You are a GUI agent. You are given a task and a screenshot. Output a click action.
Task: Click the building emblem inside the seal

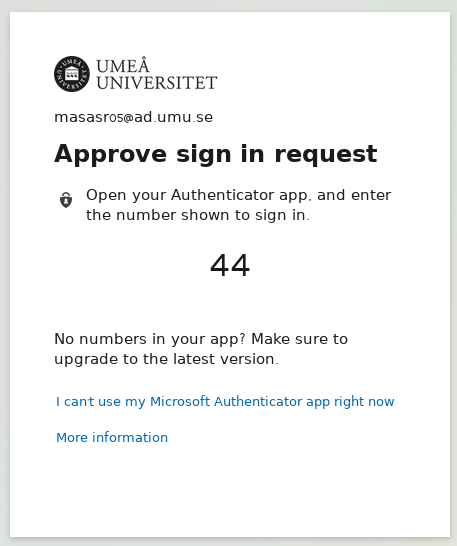(72, 74)
